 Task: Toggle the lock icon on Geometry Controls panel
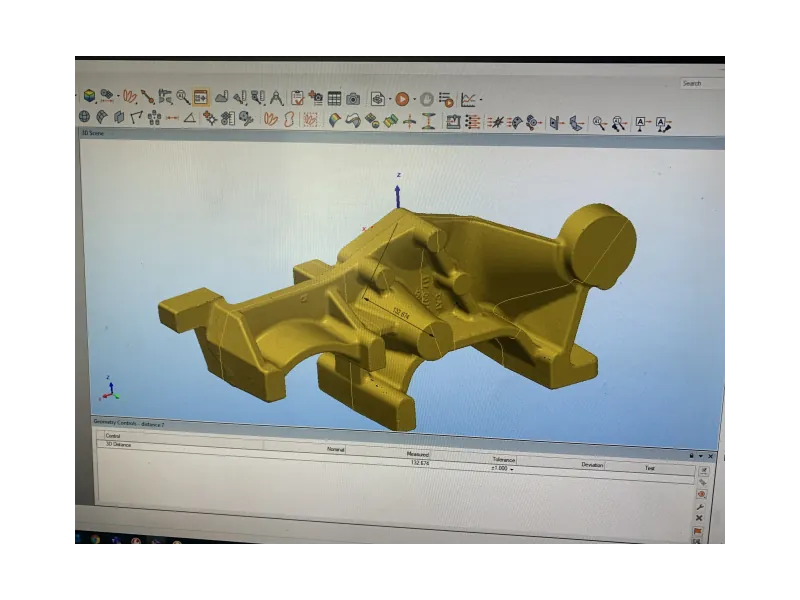[x=691, y=456]
